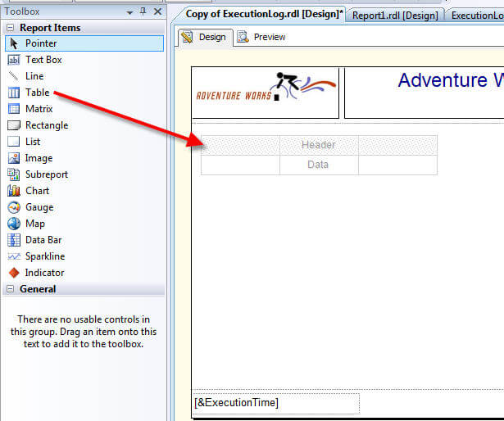Pick the Matrix item icon
This screenshot has width=504, height=421.
[x=13, y=109]
